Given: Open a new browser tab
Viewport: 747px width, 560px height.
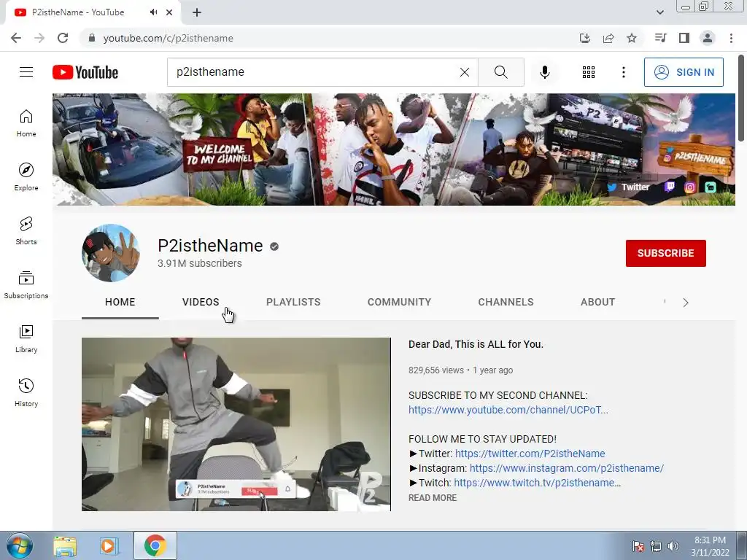Looking at the screenshot, I should [197, 12].
